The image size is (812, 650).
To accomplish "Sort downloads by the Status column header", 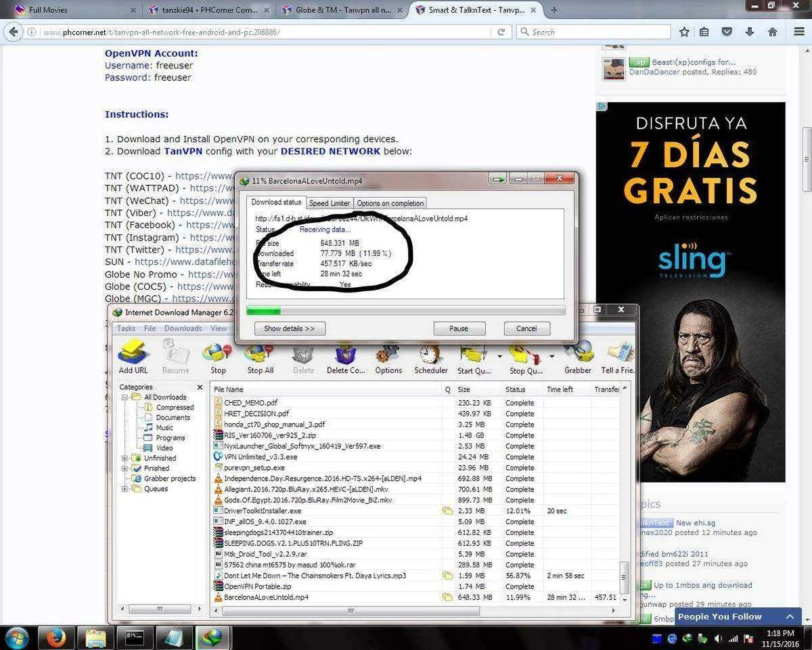I will (522, 389).
